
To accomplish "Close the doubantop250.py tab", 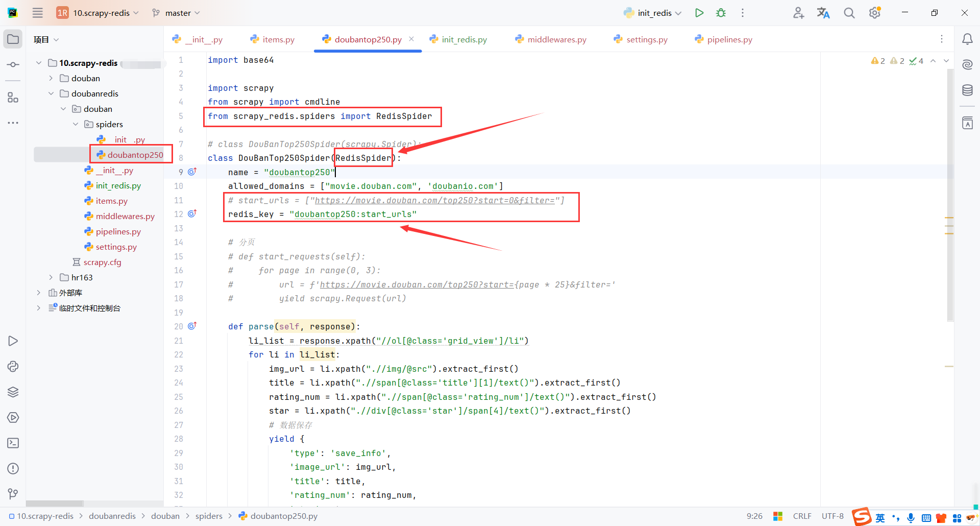I will pos(411,39).
